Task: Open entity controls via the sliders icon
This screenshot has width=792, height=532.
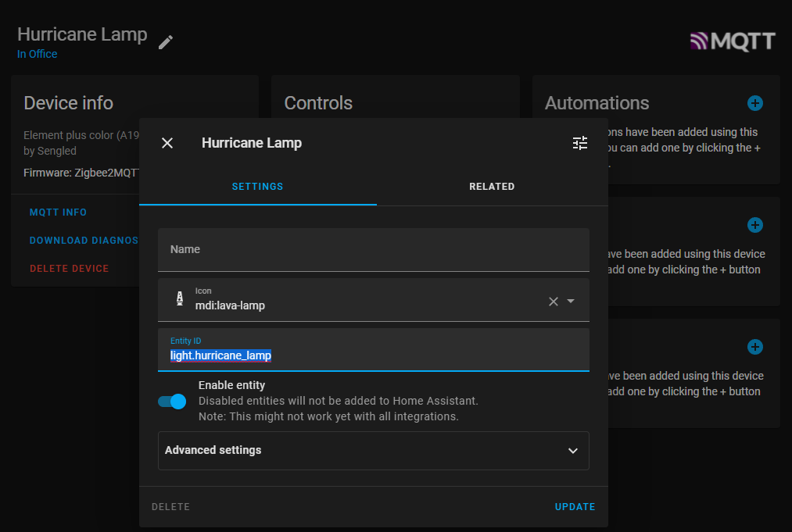Action: (x=579, y=143)
